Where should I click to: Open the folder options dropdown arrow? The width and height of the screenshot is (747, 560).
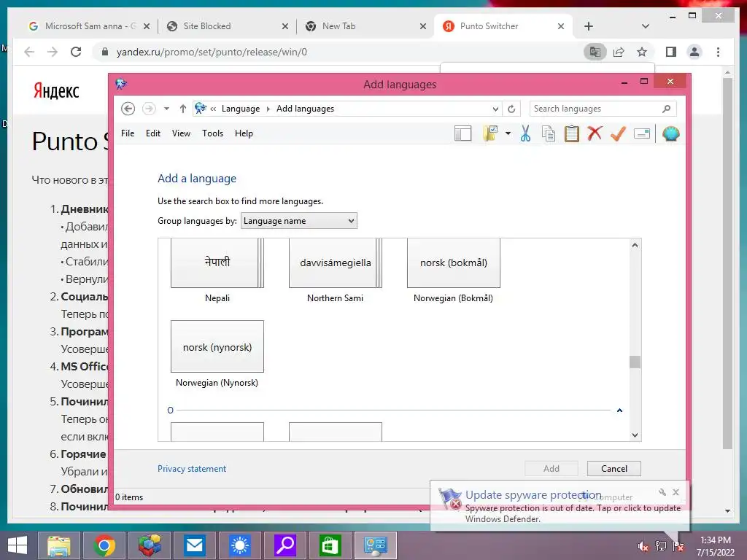tap(508, 134)
